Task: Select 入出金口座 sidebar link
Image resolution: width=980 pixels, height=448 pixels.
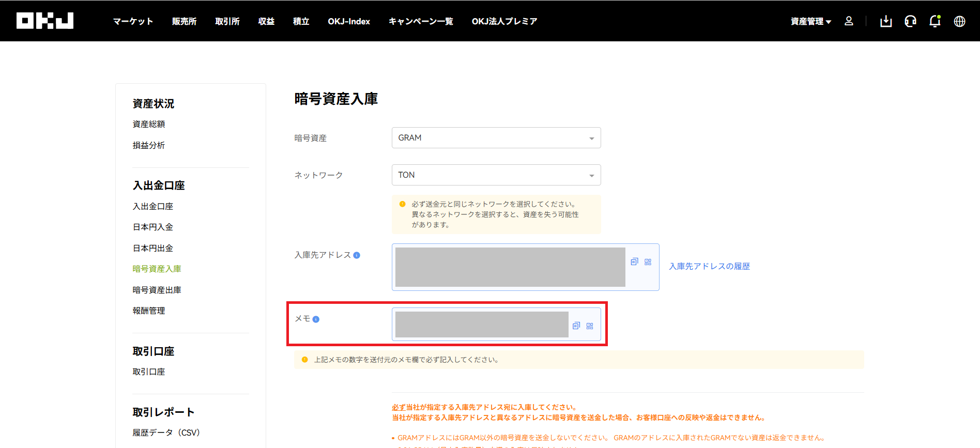Action: click(153, 206)
